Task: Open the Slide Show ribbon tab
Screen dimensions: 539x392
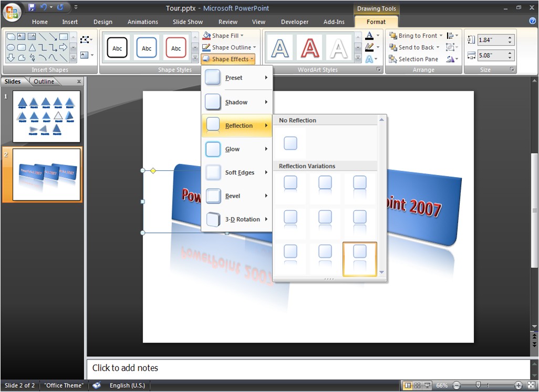Action: pyautogui.click(x=188, y=22)
